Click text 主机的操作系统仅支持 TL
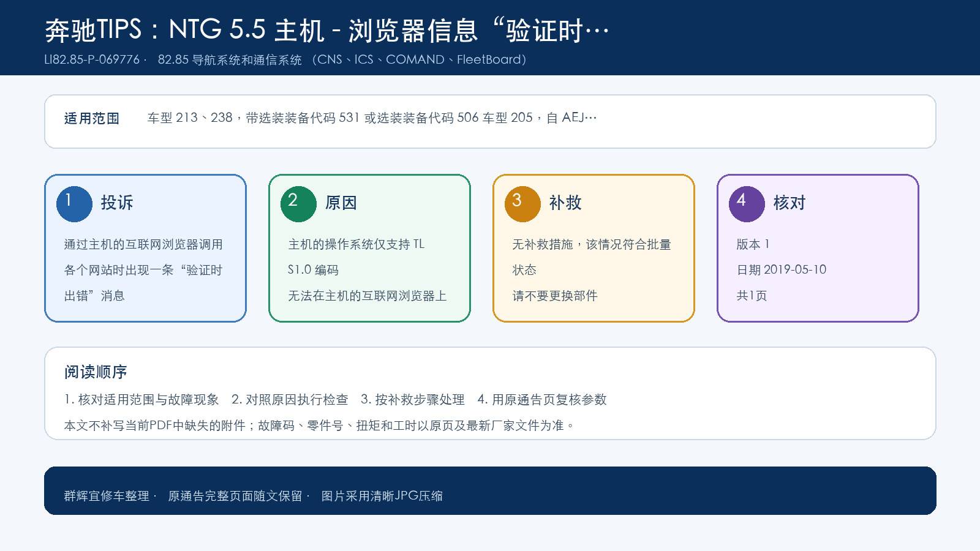 (x=356, y=244)
